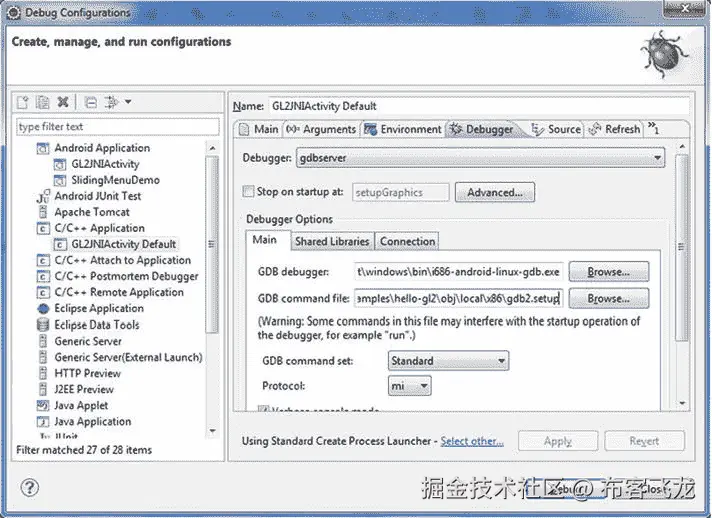This screenshot has height=518, width=712.
Task: Click the HTTP Preview icon
Action: [x=43, y=373]
